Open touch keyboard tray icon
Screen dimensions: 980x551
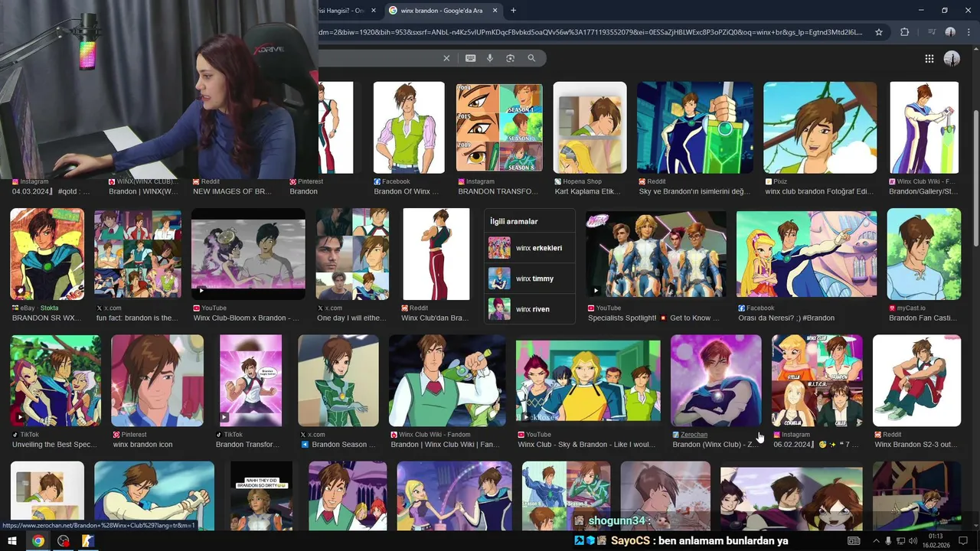[x=854, y=541]
